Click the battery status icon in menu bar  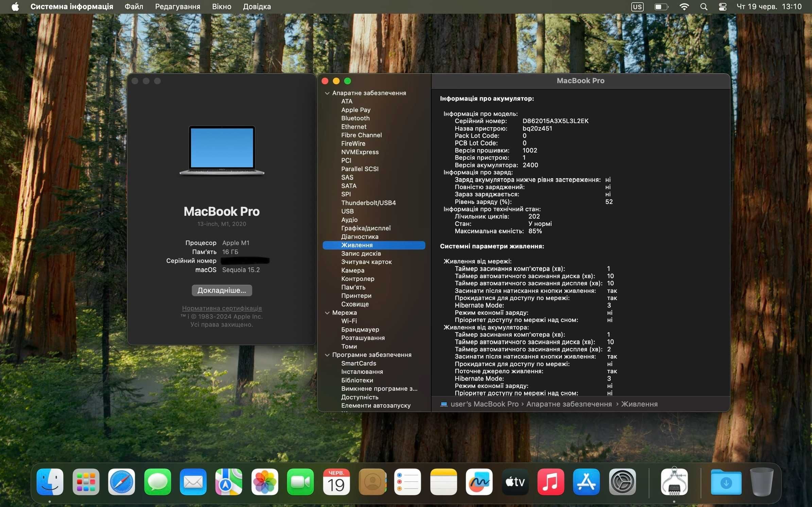(x=661, y=6)
